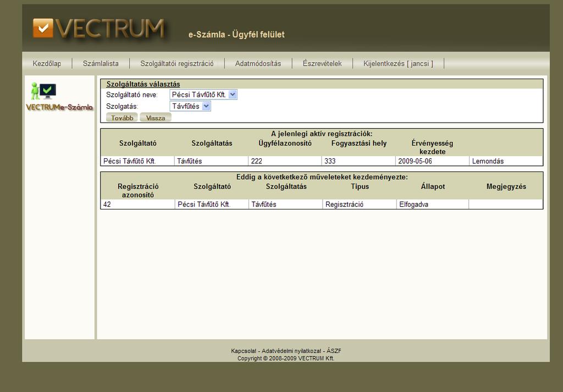Click Pécsi Távfűtő Kft. in operations table

point(212,205)
